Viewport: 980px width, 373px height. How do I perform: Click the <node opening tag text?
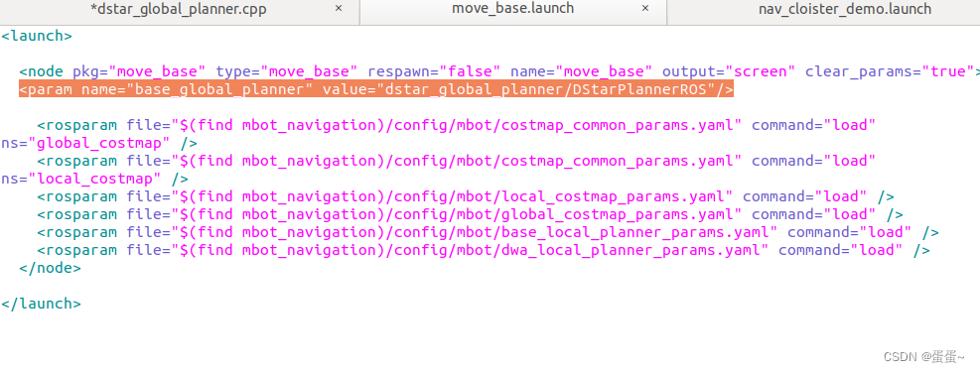pos(42,71)
